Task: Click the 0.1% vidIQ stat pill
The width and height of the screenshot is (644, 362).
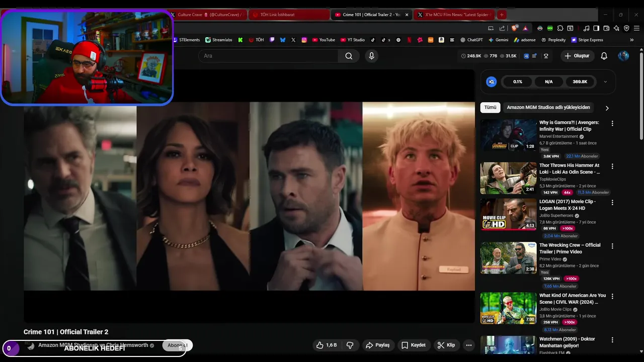Action: pyautogui.click(x=518, y=81)
